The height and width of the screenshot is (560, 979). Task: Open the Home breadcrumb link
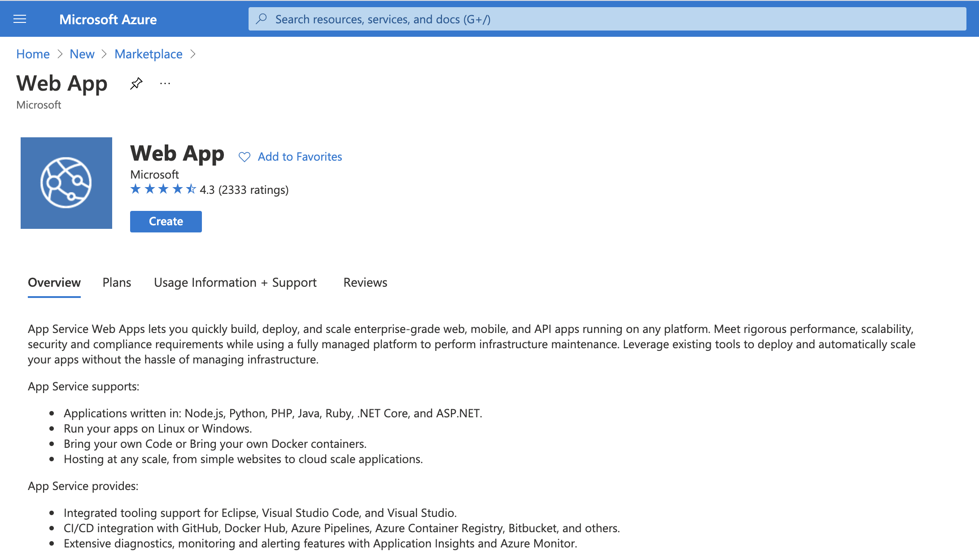[32, 54]
